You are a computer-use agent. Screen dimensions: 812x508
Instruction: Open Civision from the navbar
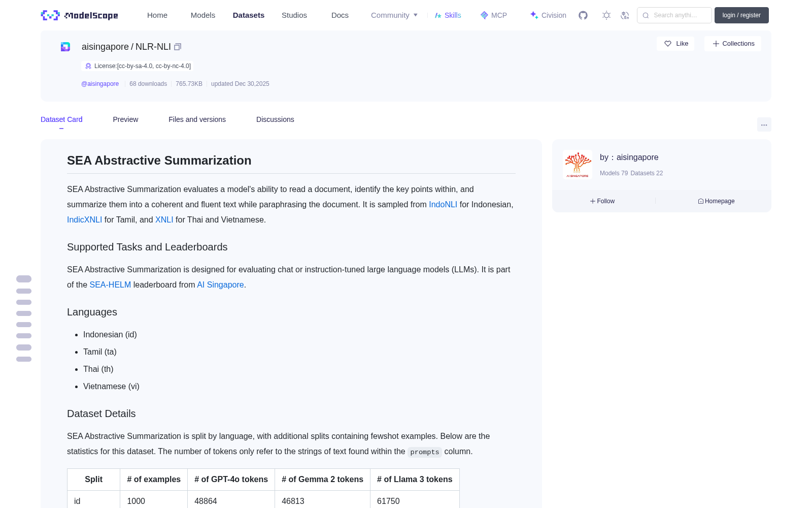[548, 15]
